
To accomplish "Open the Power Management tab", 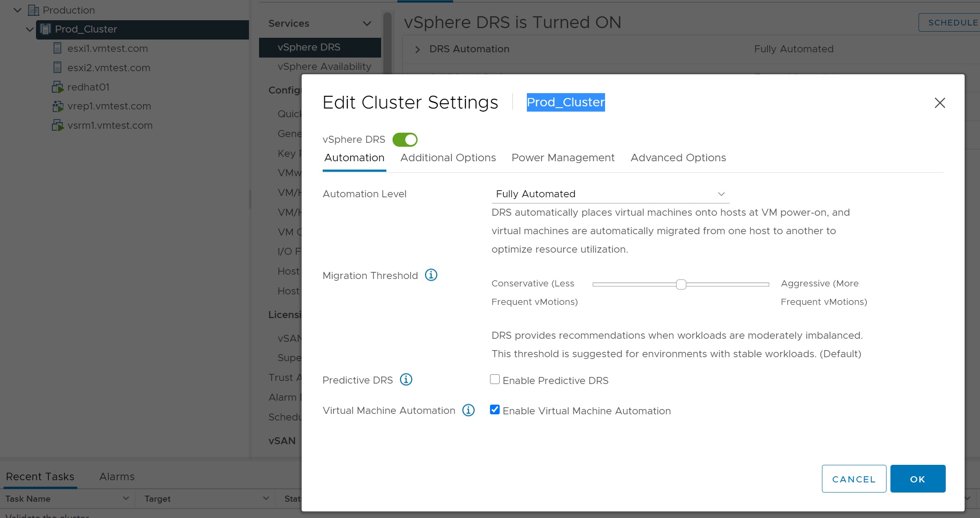I will [x=563, y=158].
